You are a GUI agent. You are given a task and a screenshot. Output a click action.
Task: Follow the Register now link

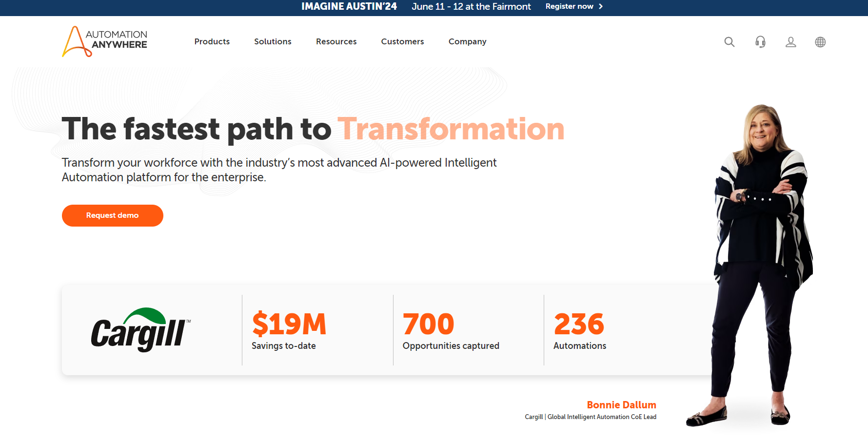[x=569, y=6]
